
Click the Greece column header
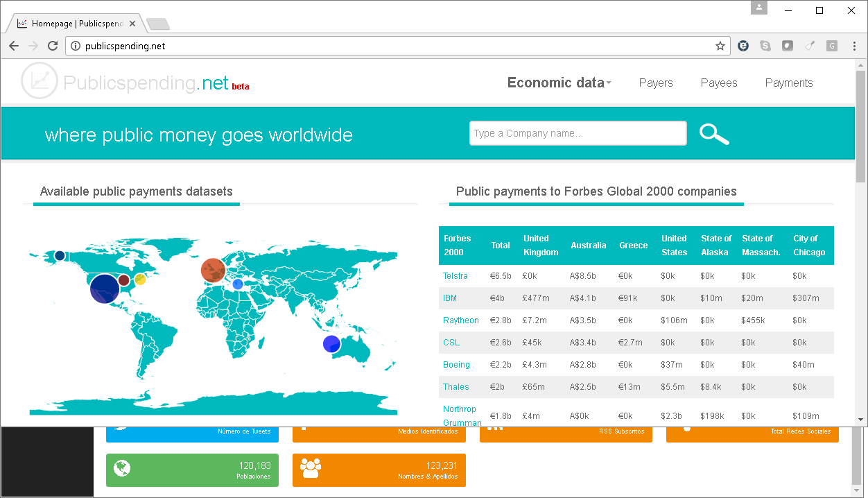[634, 246]
